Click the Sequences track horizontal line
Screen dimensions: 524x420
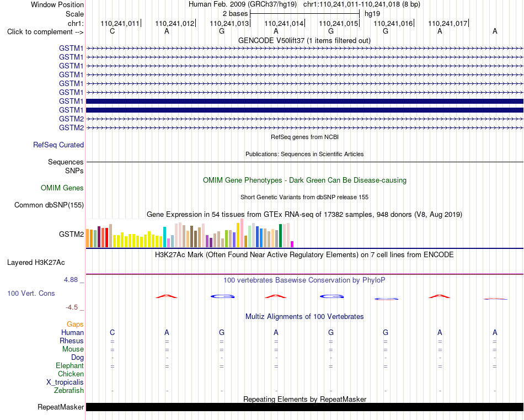point(305,162)
